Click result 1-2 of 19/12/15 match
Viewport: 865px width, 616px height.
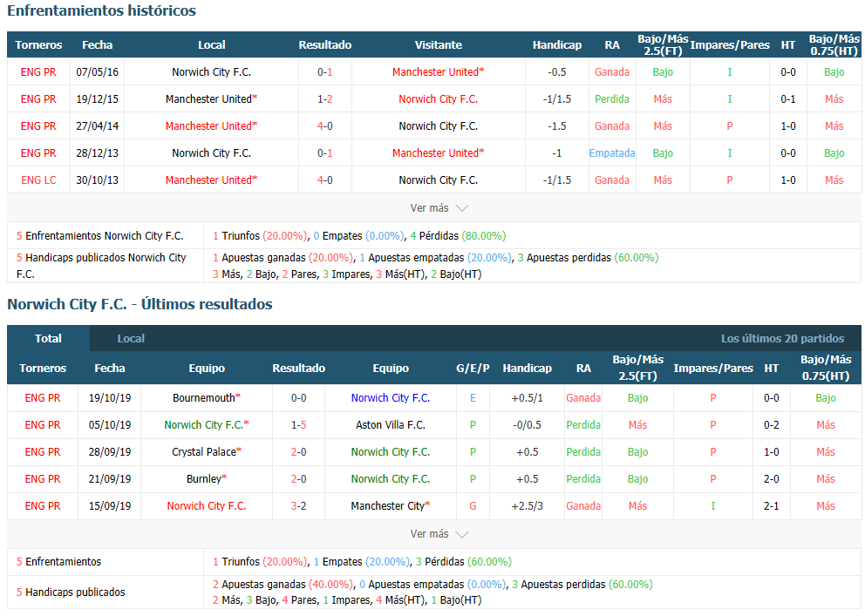coord(325,99)
